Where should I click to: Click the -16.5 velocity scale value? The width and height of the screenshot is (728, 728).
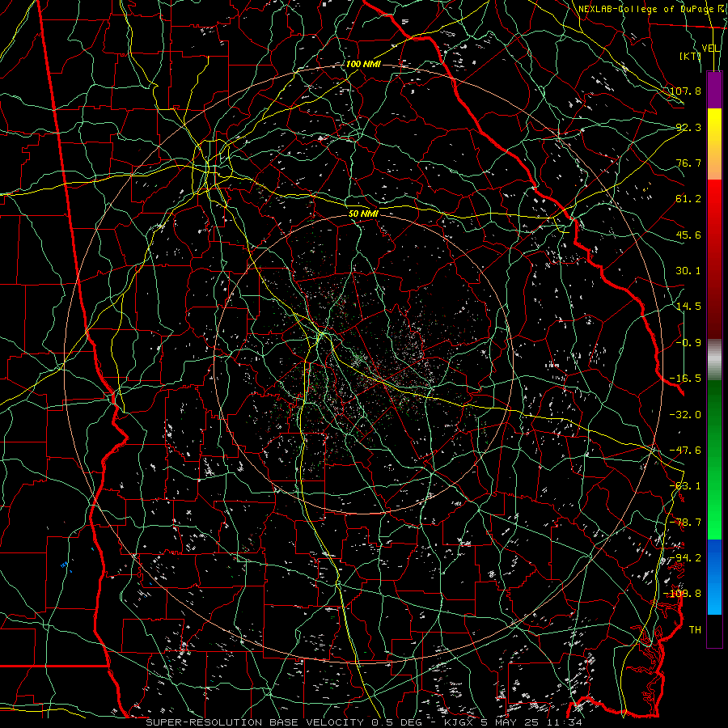(685, 379)
